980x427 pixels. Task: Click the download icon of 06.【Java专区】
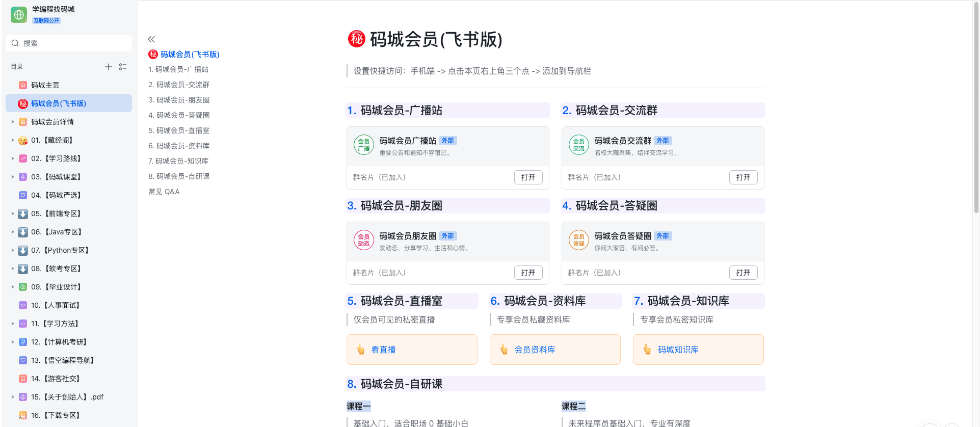[23, 232]
